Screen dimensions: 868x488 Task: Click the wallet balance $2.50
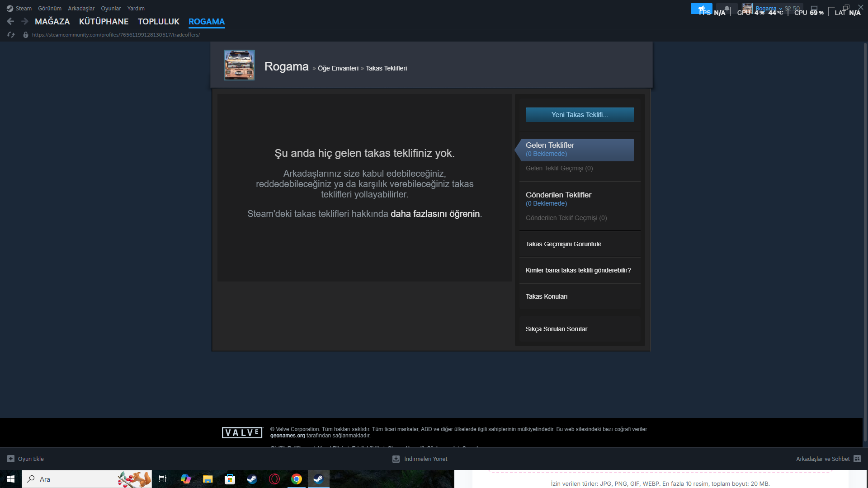[x=792, y=8]
